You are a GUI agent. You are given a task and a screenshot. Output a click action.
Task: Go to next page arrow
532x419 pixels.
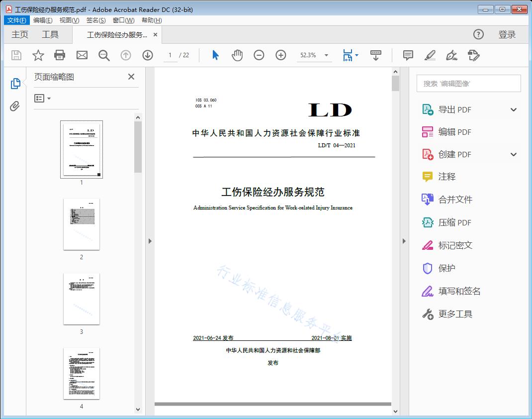(148, 55)
